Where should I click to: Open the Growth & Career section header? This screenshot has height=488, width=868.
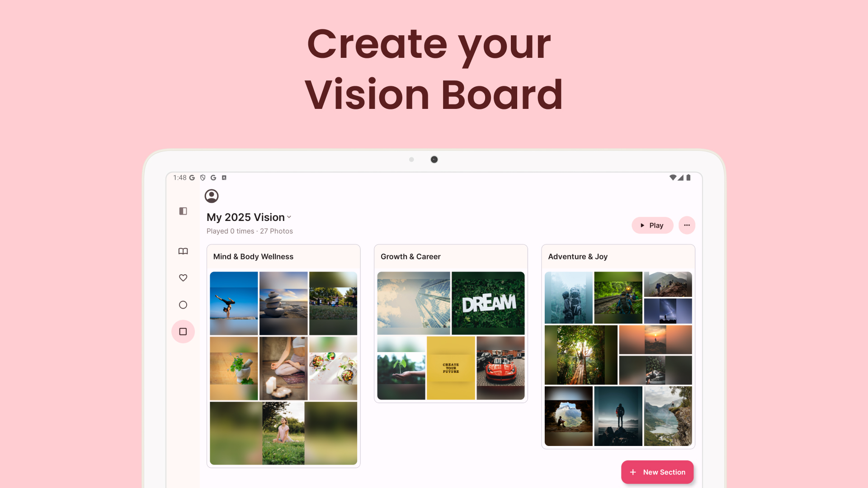(410, 257)
